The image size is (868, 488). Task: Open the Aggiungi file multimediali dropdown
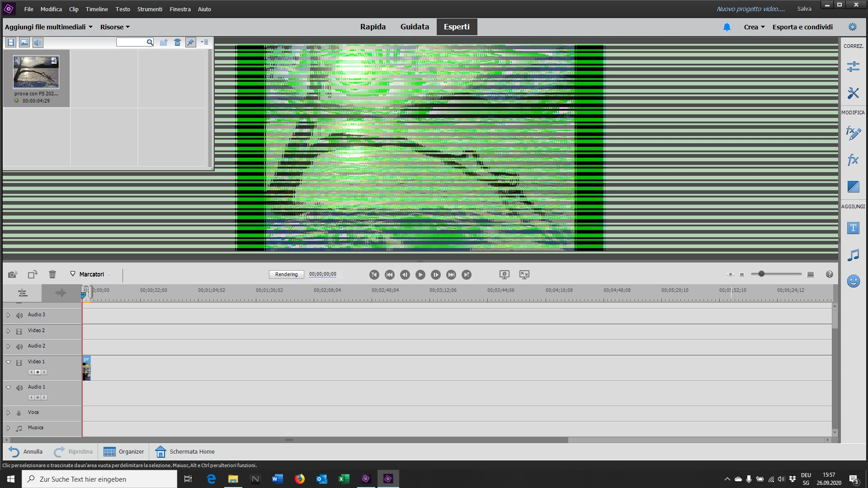tap(48, 27)
